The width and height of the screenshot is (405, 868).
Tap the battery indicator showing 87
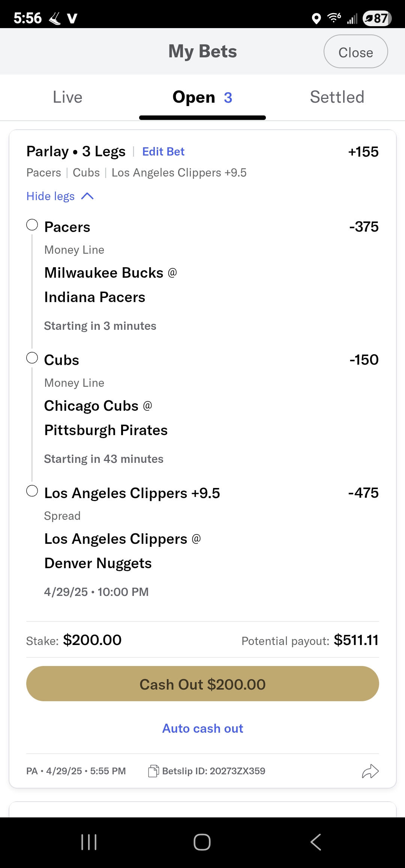click(377, 18)
